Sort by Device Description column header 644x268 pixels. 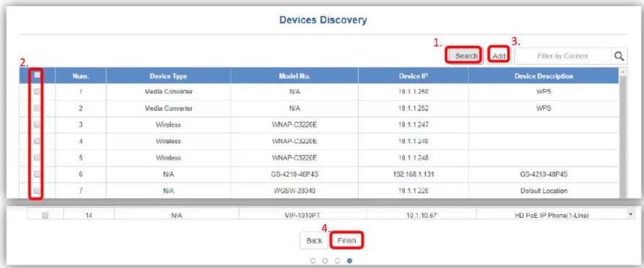click(x=544, y=76)
